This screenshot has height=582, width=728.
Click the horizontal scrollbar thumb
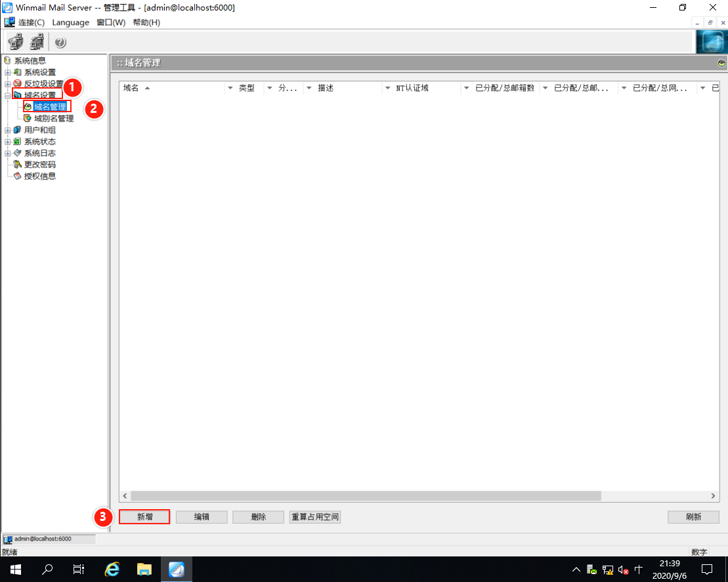366,496
